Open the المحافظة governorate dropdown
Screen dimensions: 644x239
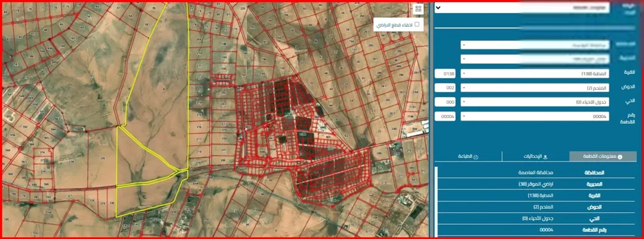pyautogui.click(x=535, y=45)
